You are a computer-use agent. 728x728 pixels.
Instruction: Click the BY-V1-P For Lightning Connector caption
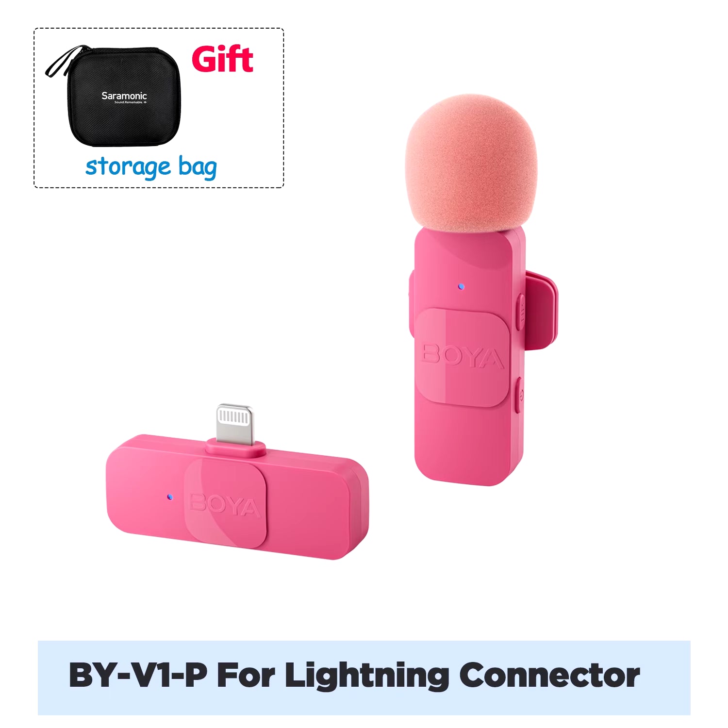tap(354, 676)
